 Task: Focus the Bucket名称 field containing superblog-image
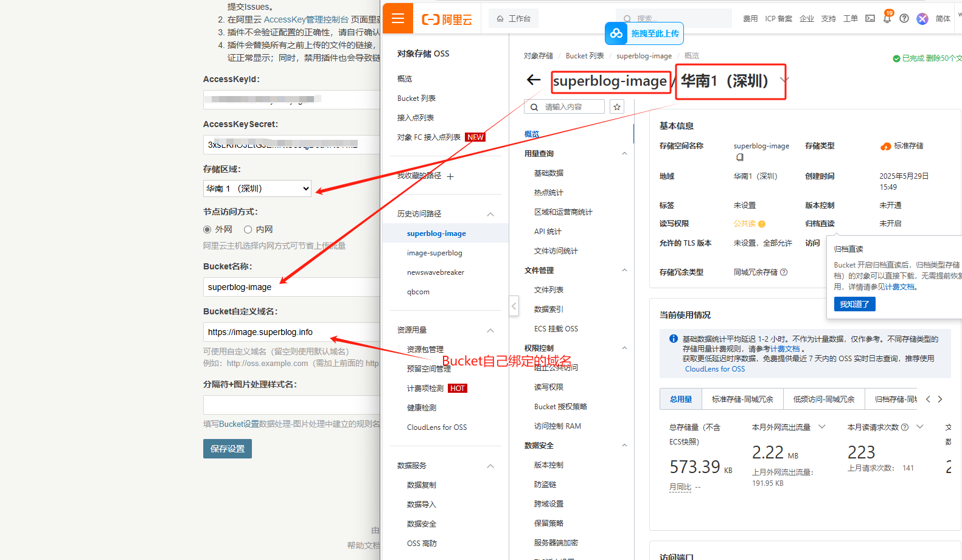click(x=292, y=287)
